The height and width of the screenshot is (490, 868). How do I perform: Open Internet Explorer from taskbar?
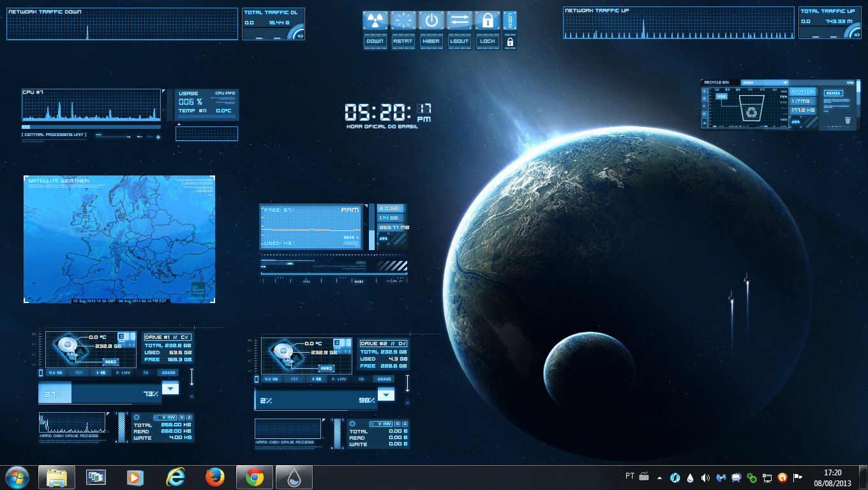pyautogui.click(x=175, y=477)
